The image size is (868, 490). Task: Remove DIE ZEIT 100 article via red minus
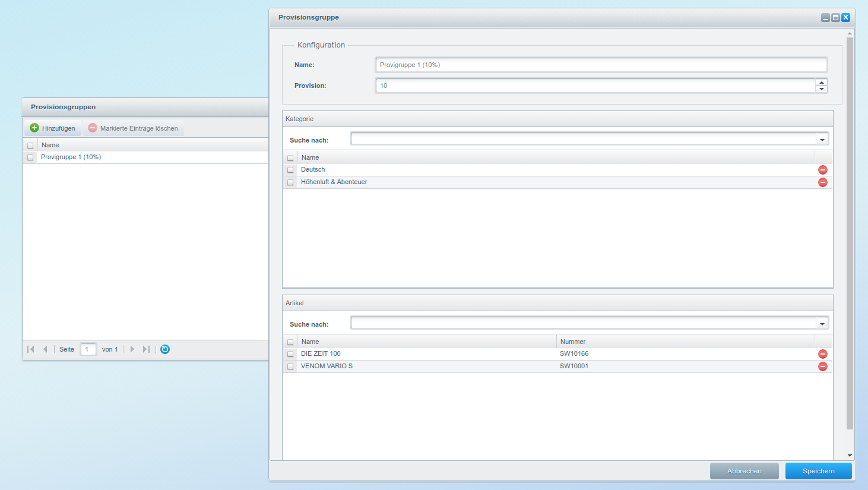point(823,354)
